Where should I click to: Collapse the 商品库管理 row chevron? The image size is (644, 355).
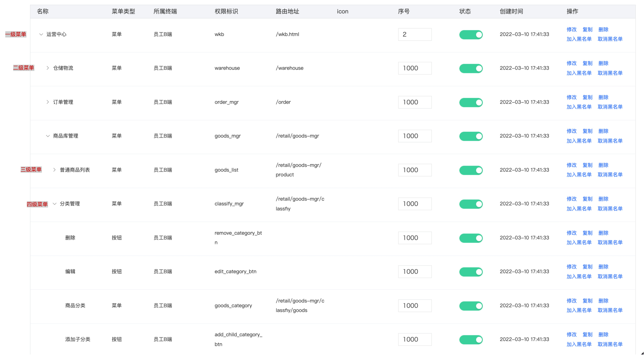pos(48,136)
